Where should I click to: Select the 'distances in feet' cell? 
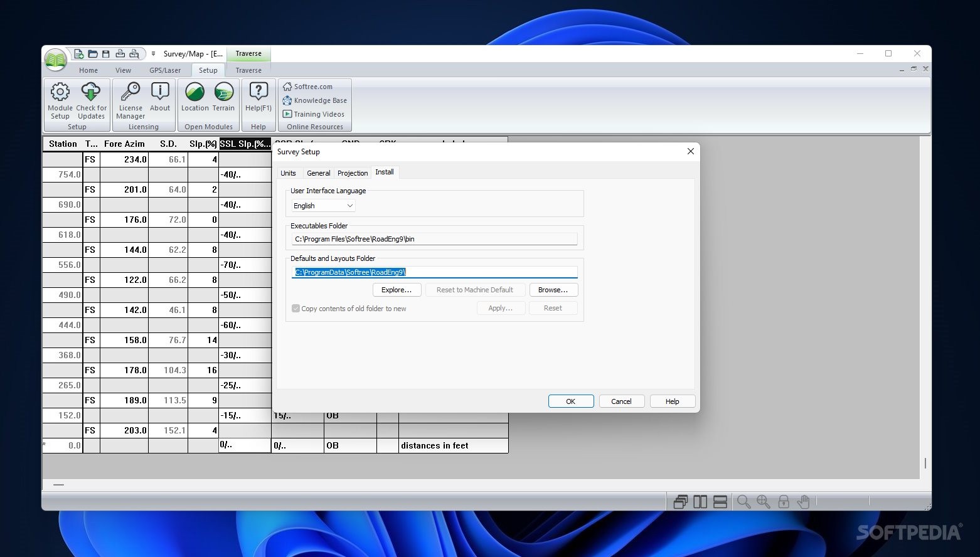click(x=453, y=445)
